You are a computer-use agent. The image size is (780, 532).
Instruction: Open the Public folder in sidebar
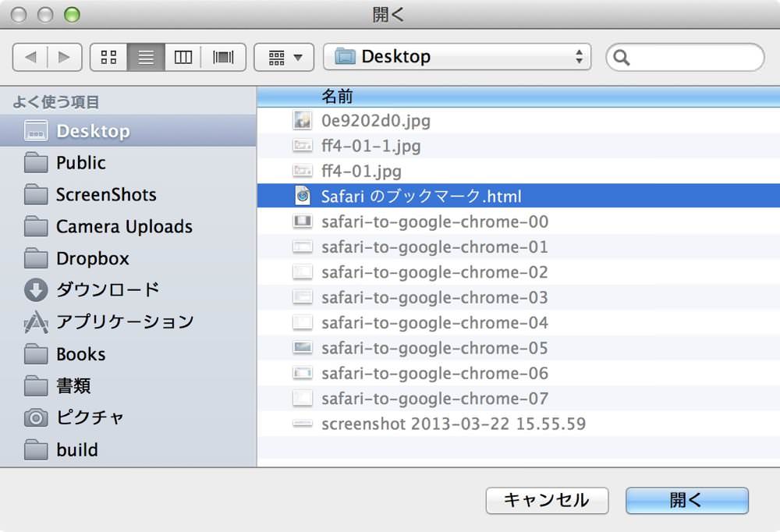pos(129,163)
